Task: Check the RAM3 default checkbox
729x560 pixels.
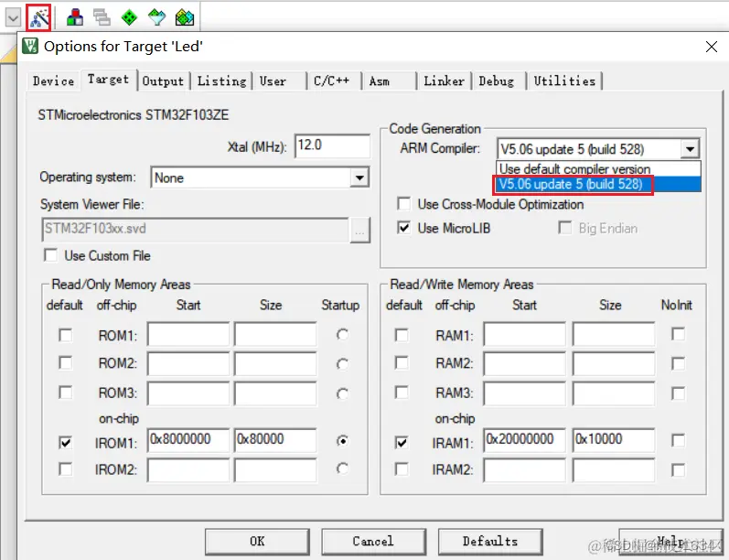Action: [402, 393]
